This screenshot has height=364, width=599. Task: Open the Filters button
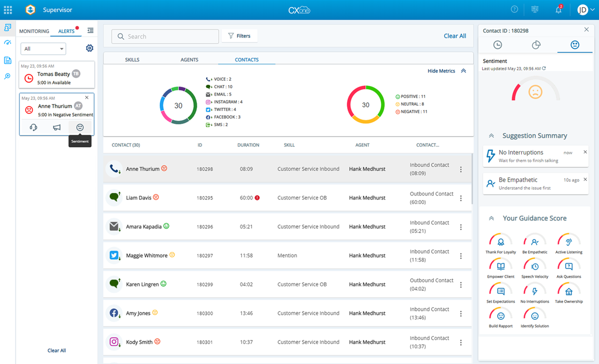pos(239,36)
